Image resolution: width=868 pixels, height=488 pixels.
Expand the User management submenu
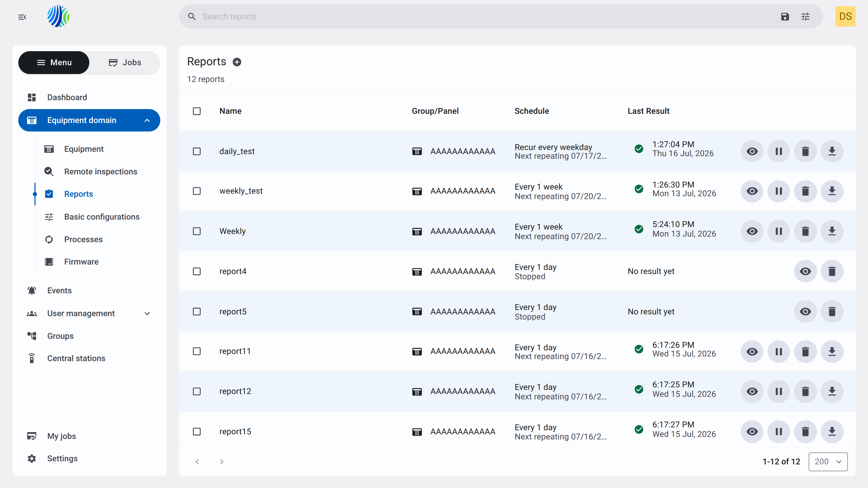[x=147, y=314]
